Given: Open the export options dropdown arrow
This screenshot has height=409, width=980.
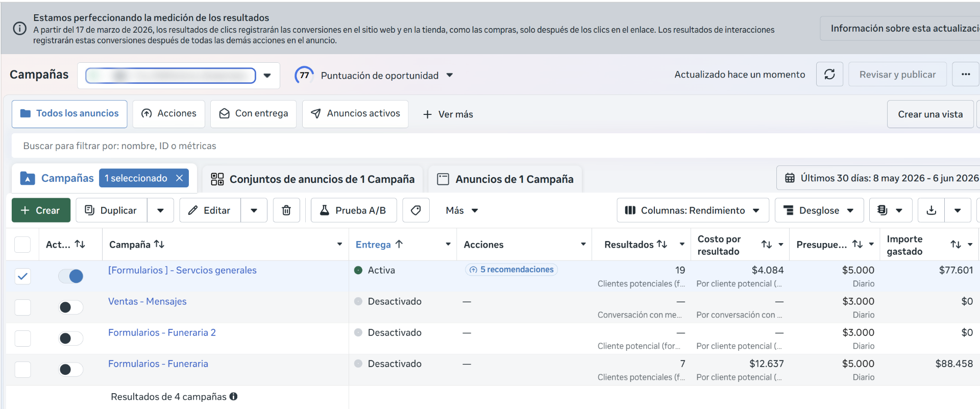Looking at the screenshot, I should 958,210.
